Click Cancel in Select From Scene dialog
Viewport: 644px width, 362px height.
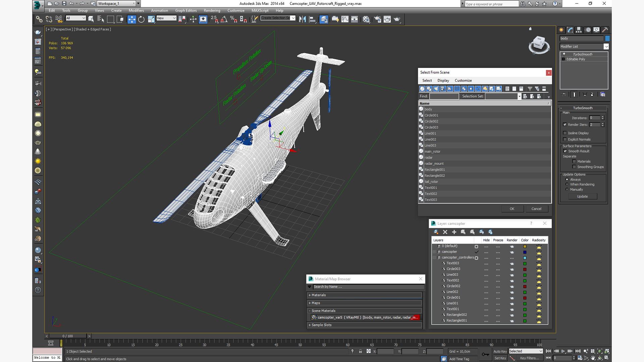click(x=536, y=209)
